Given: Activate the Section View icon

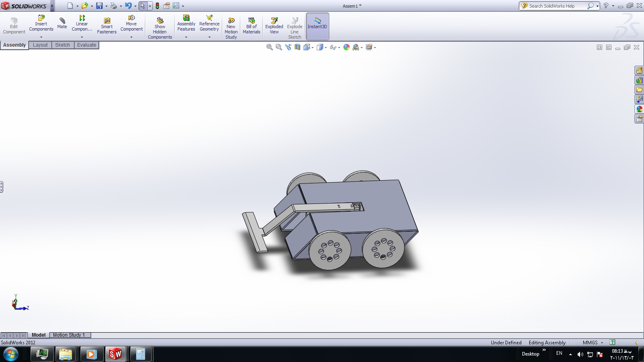Looking at the screenshot, I should coord(297,47).
